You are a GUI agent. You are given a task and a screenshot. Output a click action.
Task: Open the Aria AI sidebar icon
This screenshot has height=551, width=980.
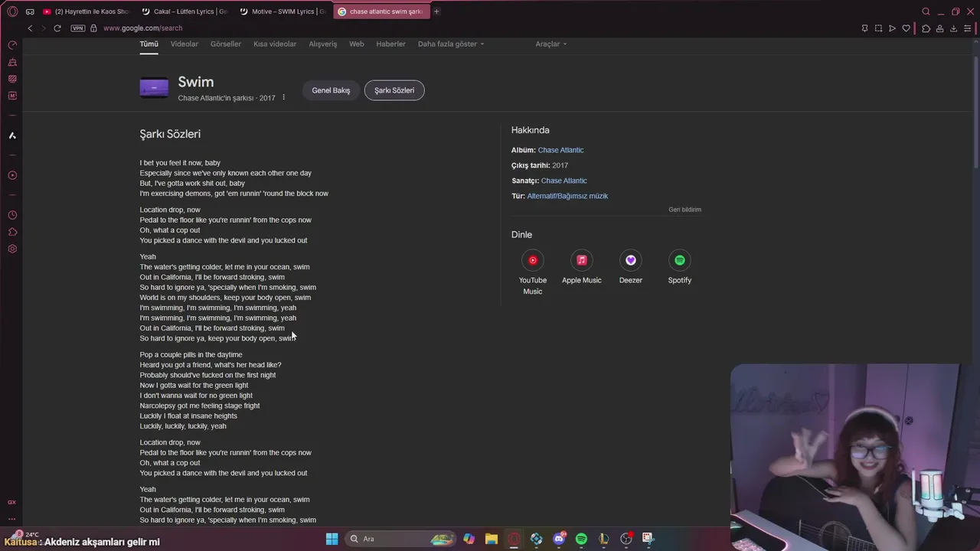click(12, 135)
